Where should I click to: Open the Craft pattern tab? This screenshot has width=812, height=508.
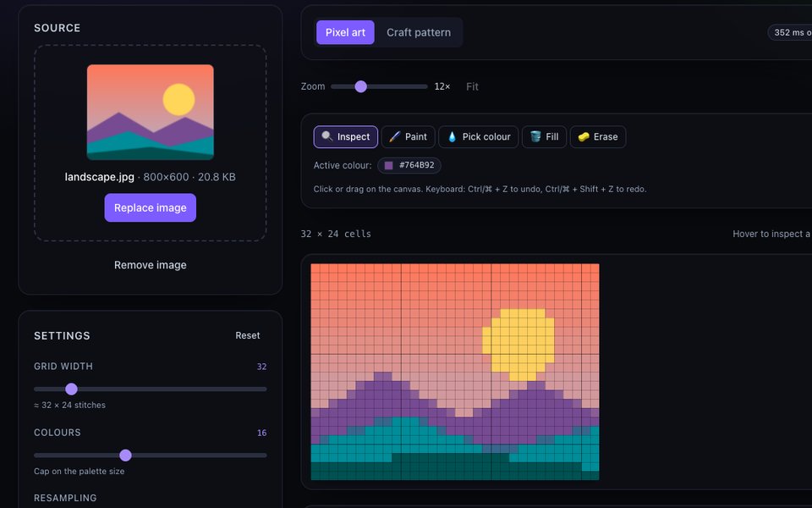[419, 32]
